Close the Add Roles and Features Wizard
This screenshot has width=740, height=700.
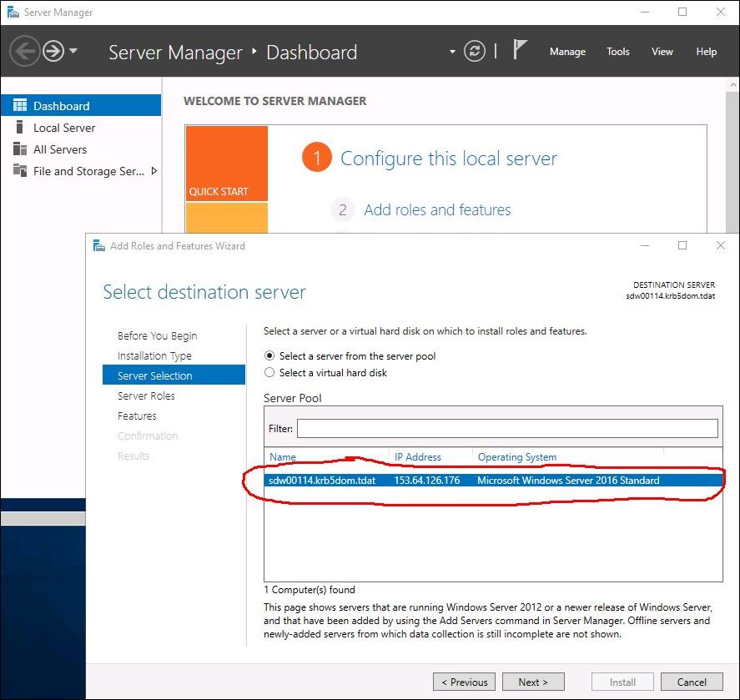pyautogui.click(x=720, y=245)
